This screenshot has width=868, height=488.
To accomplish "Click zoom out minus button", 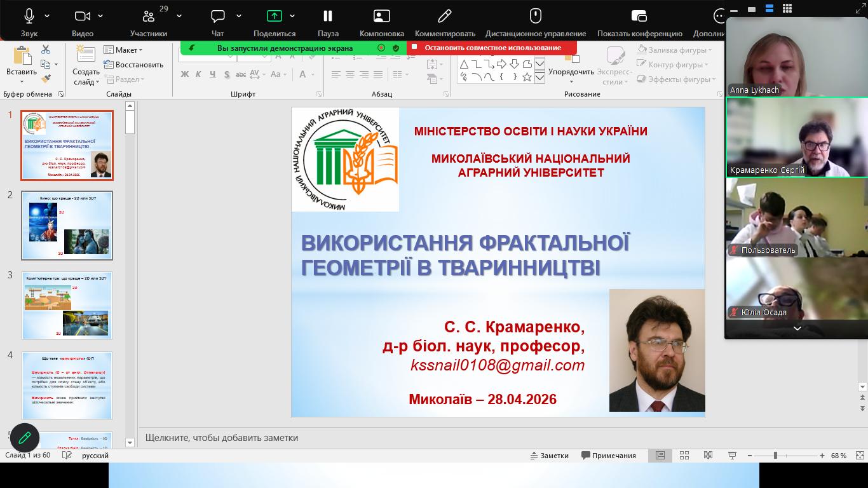I will 750,456.
